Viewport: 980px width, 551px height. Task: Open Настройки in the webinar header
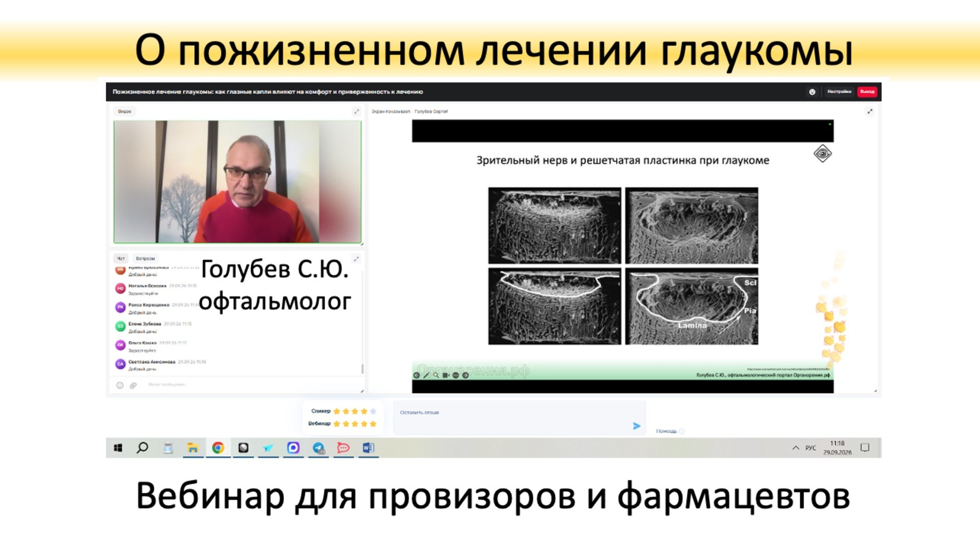[x=839, y=92]
